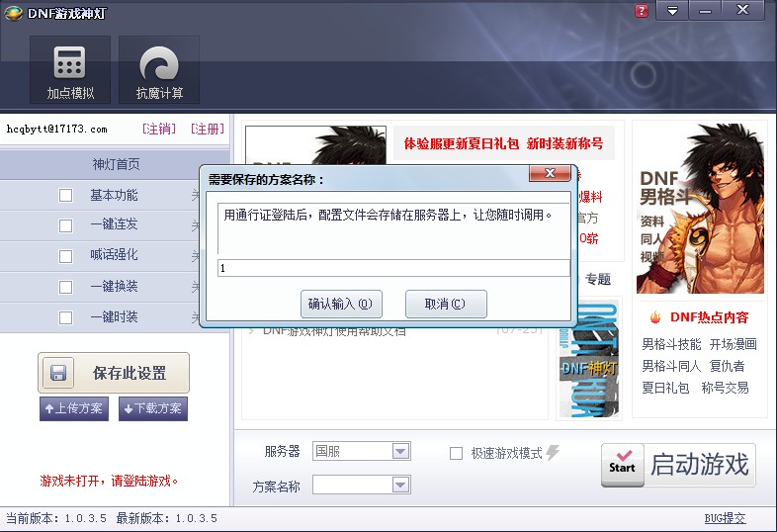Click the floppy disk icon in 保存此设置
The height and width of the screenshot is (532, 777).
pos(58,373)
